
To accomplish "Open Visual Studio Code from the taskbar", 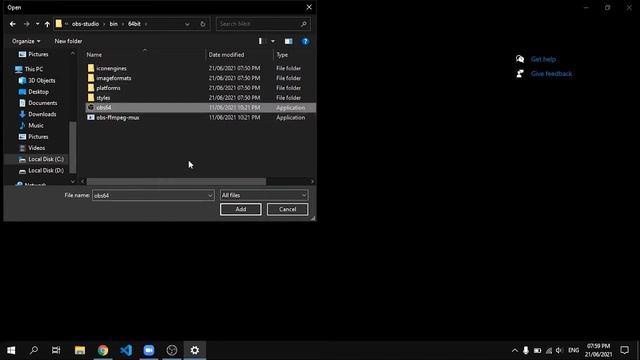I will 126,350.
